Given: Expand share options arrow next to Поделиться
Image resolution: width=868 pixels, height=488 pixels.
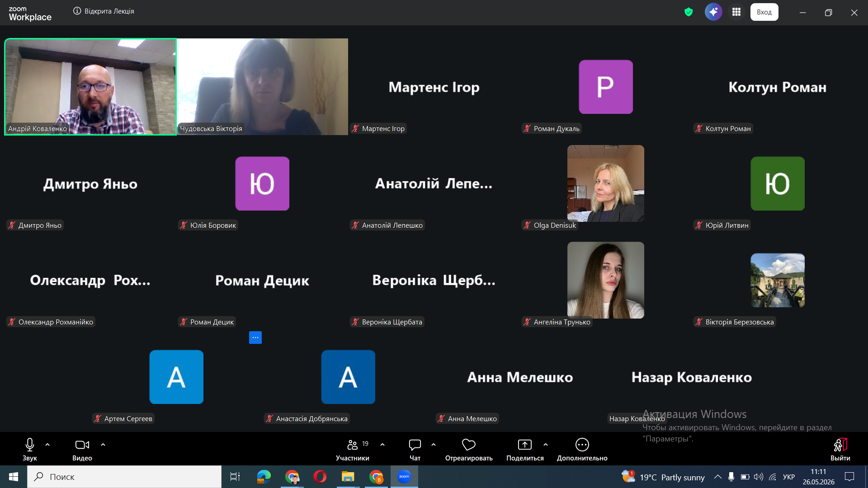Looking at the screenshot, I should [546, 445].
